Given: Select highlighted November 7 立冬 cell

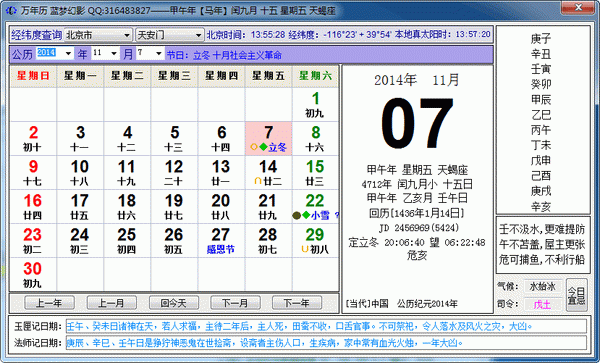Looking at the screenshot, I should click(269, 138).
